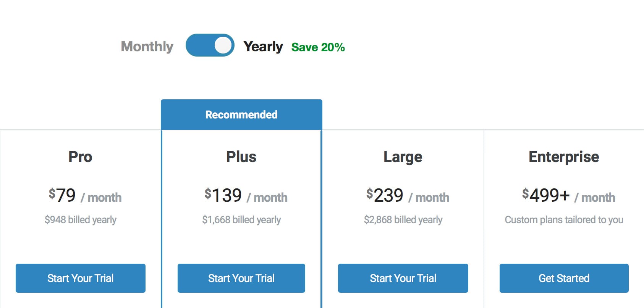Select the Large plan heading

pos(403,157)
